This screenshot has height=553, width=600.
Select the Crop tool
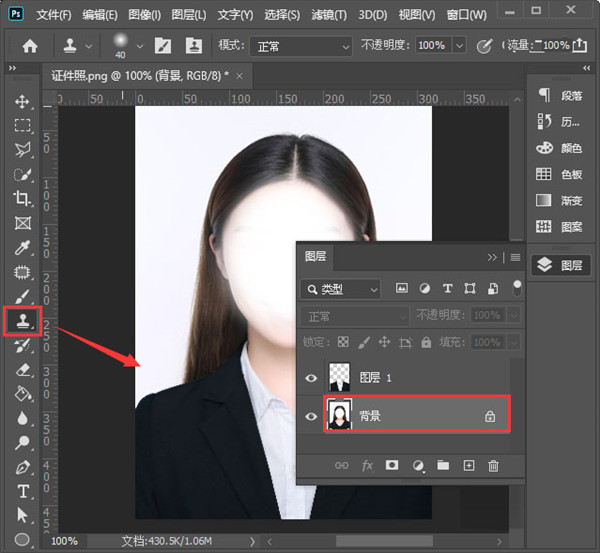[x=22, y=198]
